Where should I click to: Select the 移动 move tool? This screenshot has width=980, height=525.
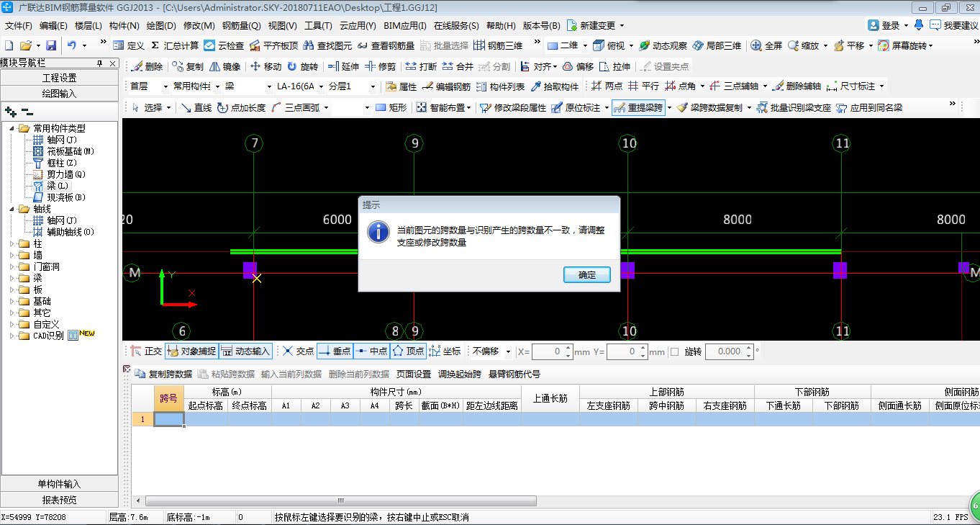[x=266, y=66]
